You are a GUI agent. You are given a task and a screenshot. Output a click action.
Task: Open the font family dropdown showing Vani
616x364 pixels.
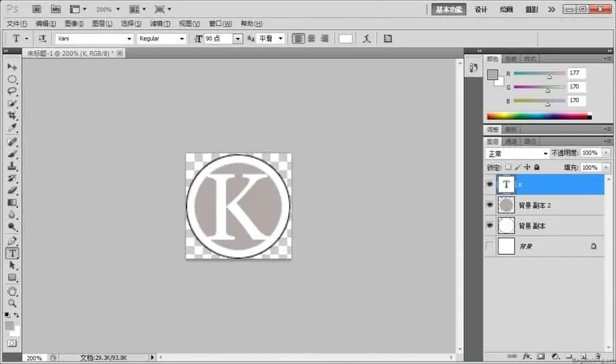pos(94,39)
